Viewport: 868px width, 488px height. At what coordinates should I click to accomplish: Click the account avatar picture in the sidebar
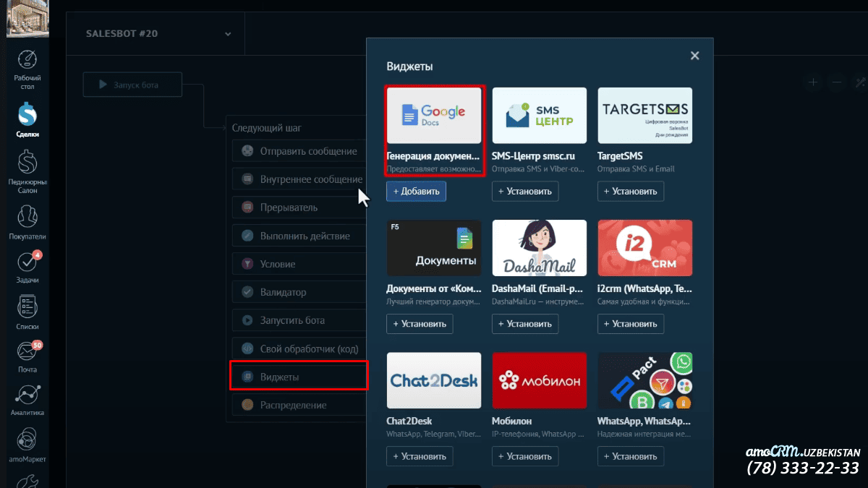click(x=27, y=18)
